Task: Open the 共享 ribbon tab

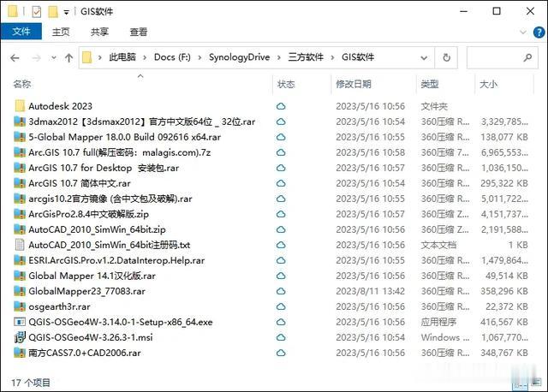Action: click(99, 32)
